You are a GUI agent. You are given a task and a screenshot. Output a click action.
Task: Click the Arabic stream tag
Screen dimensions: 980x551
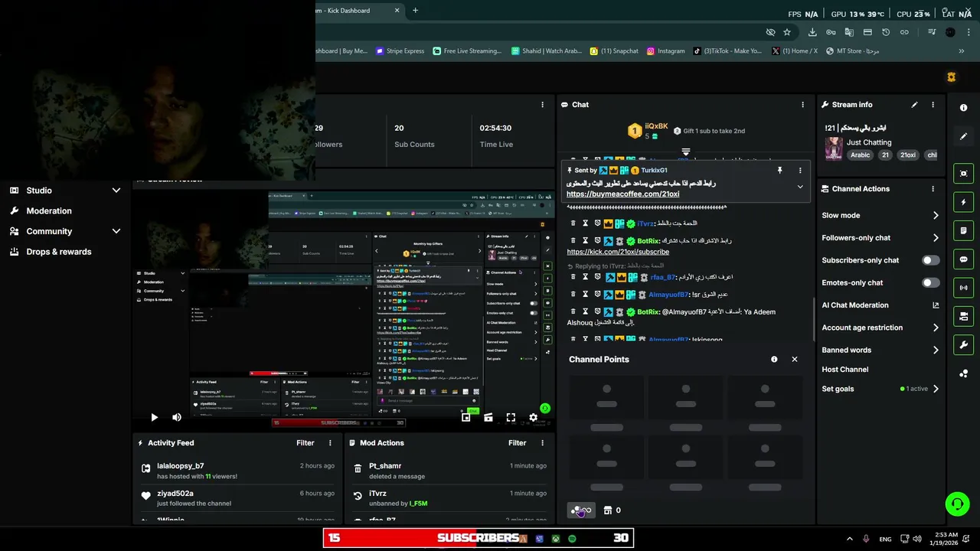click(x=861, y=155)
